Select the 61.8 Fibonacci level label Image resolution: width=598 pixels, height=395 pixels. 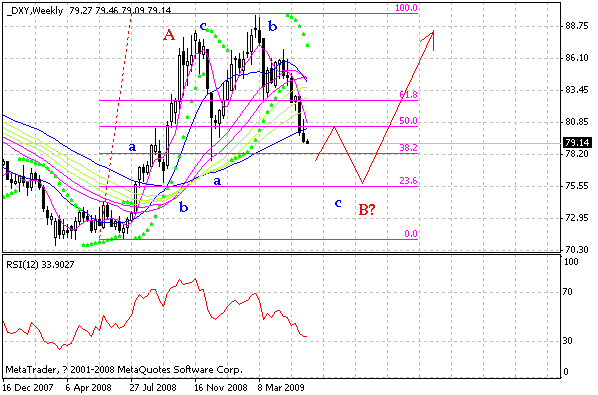pyautogui.click(x=408, y=95)
